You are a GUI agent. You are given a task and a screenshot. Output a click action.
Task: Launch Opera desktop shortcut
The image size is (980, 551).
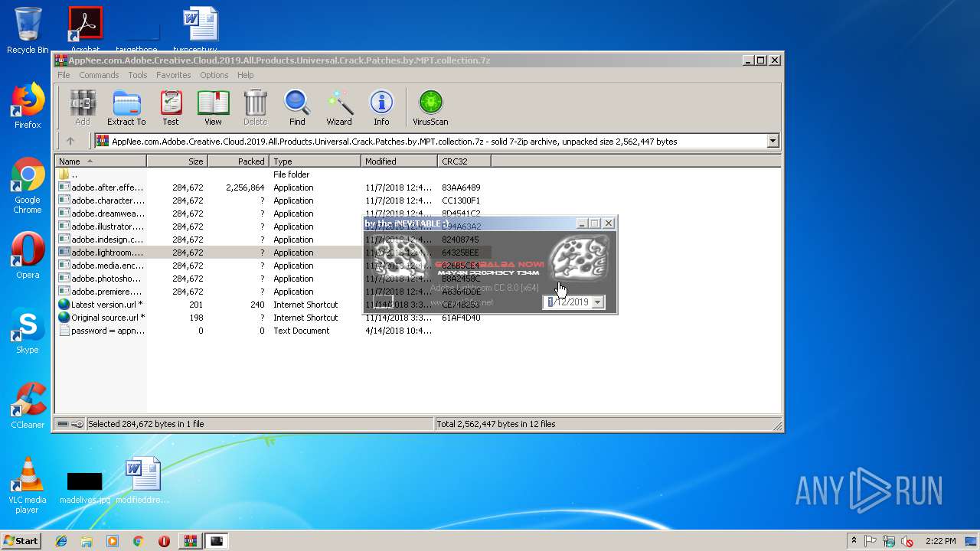point(28,256)
